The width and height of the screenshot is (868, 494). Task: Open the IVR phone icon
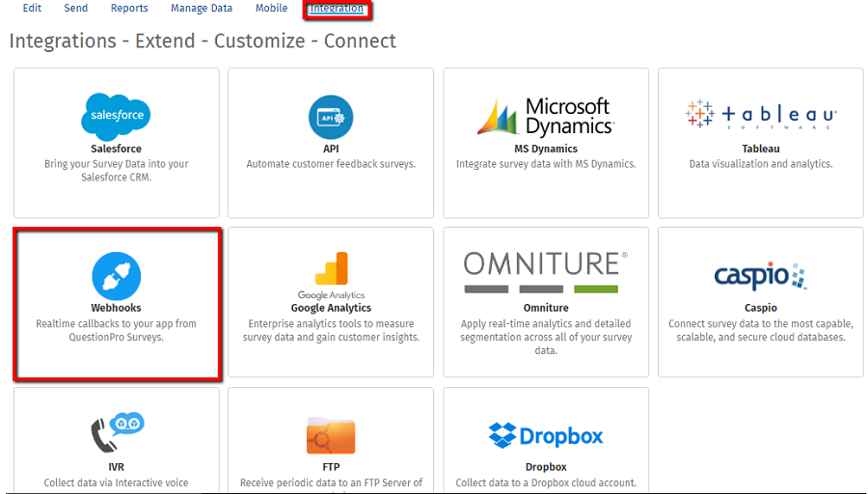117,432
